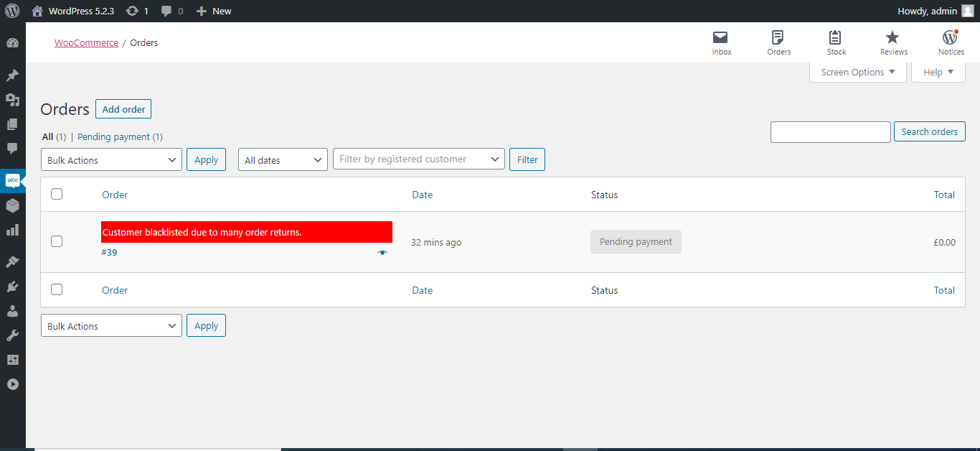Open the Orders activity panel
This screenshot has height=451, width=980.
tap(778, 43)
